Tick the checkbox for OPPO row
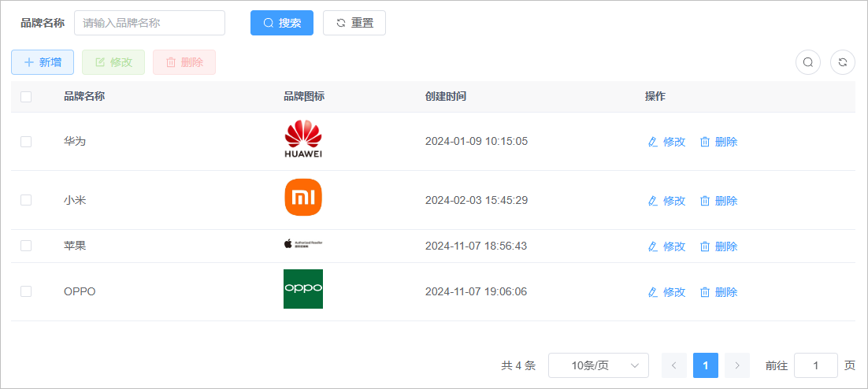The height and width of the screenshot is (389, 868). pos(26,291)
